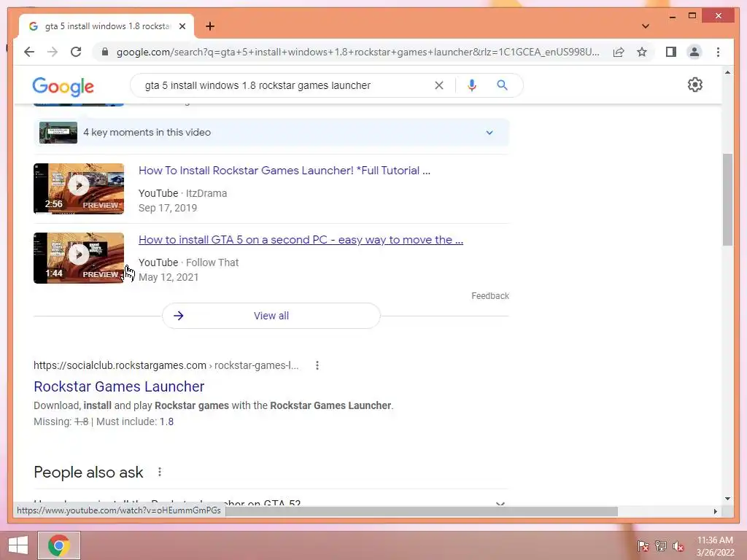Open about-this-result menu for socialclub result
The height and width of the screenshot is (560, 747).
pos(317,365)
